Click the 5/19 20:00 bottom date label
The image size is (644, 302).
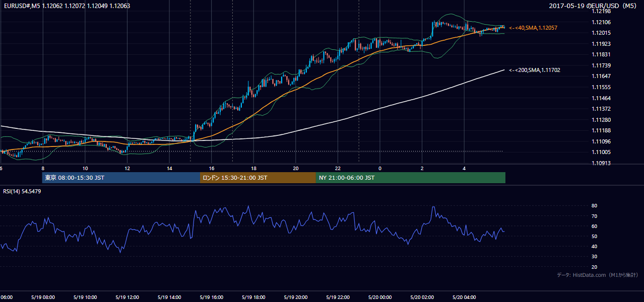pyautogui.click(x=296, y=297)
